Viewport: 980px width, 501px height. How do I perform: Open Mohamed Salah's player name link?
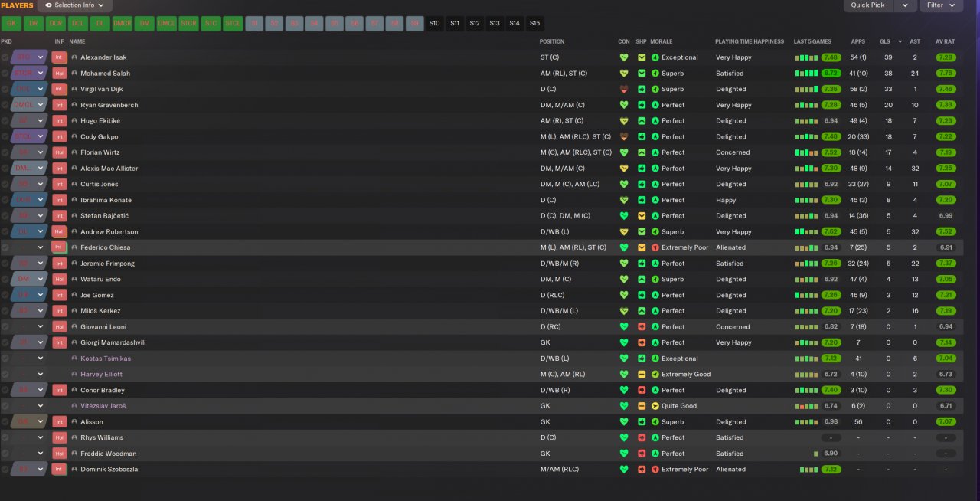(105, 74)
